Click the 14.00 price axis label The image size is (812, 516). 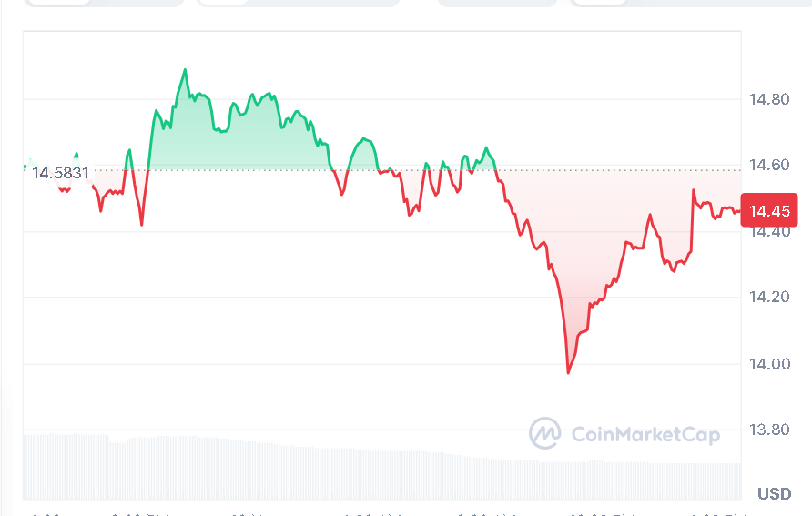[x=769, y=364]
